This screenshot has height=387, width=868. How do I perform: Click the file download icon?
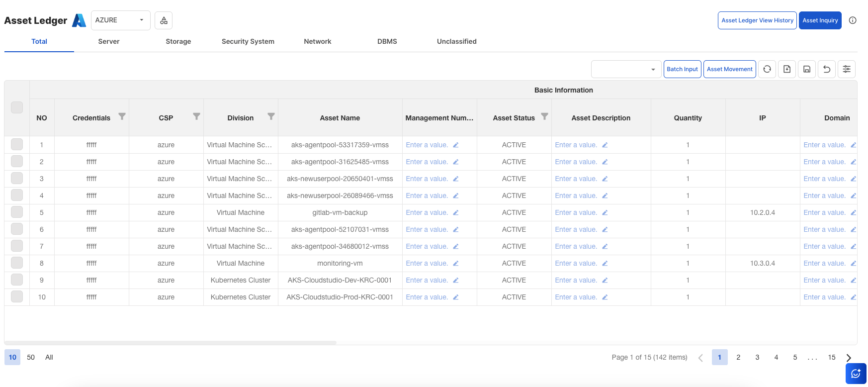click(787, 69)
